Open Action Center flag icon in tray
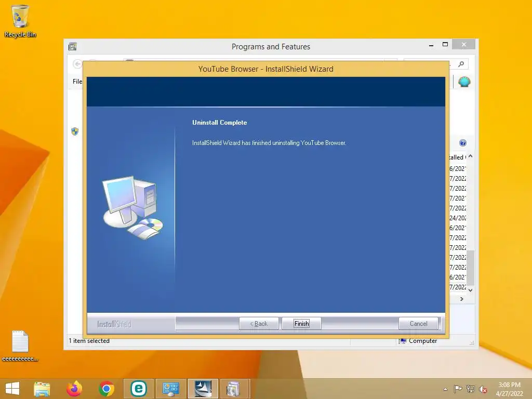This screenshot has height=399, width=532. pyautogui.click(x=458, y=389)
